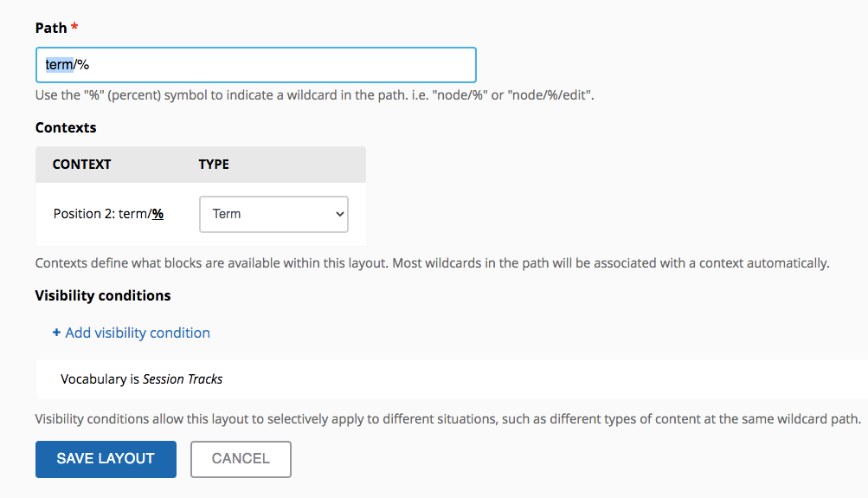This screenshot has width=868, height=498.
Task: Click the Visibility conditions section heading
Action: (x=103, y=295)
